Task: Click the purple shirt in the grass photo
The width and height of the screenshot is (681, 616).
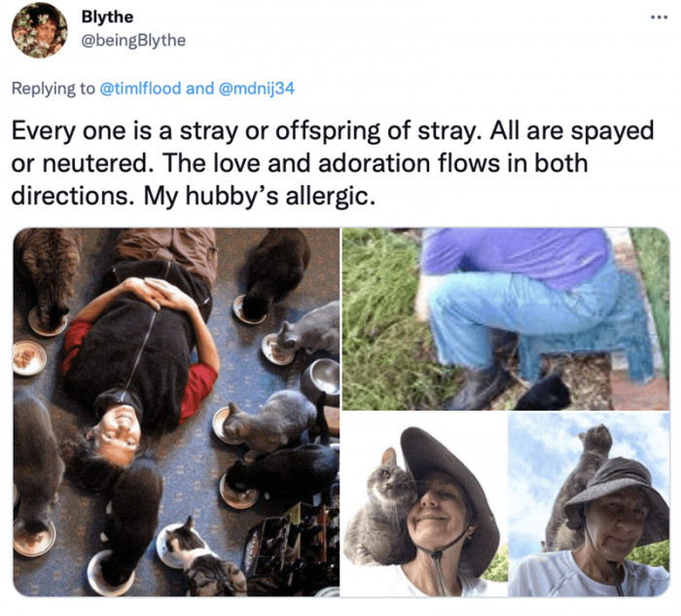Action: pos(516,255)
